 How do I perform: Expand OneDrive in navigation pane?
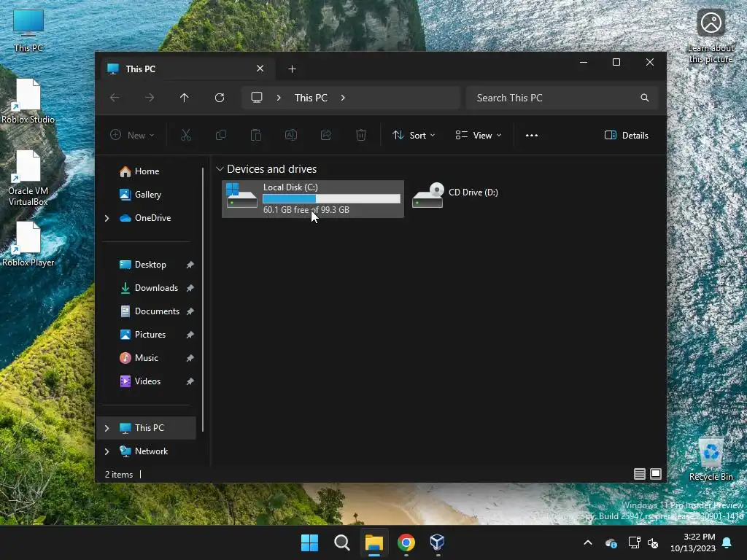click(107, 218)
